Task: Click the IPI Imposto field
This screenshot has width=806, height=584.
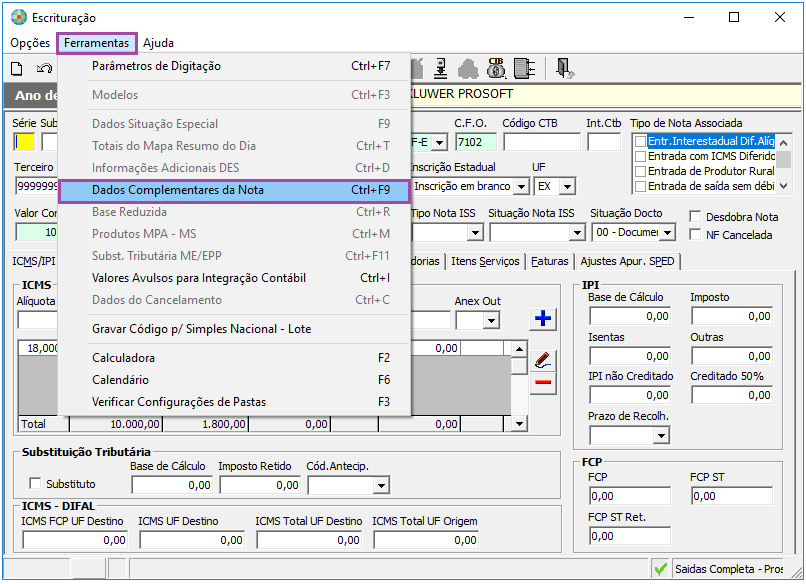Action: (x=731, y=316)
